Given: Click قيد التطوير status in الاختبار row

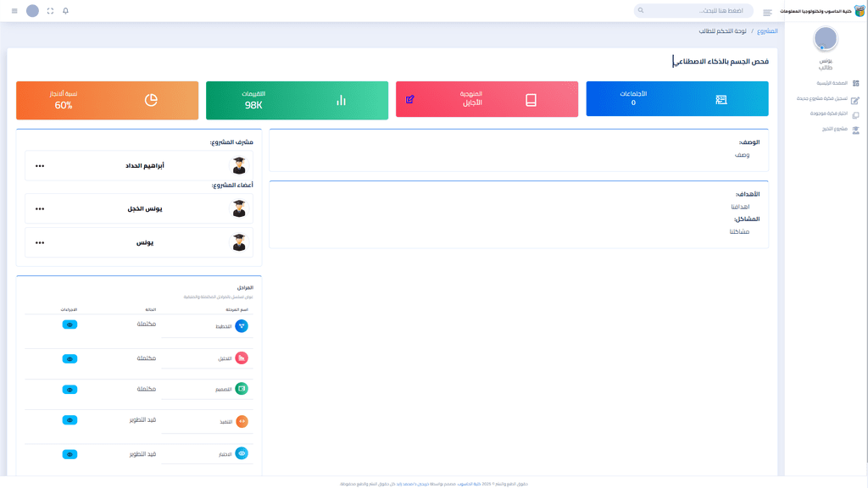Looking at the screenshot, I should coord(142,454).
